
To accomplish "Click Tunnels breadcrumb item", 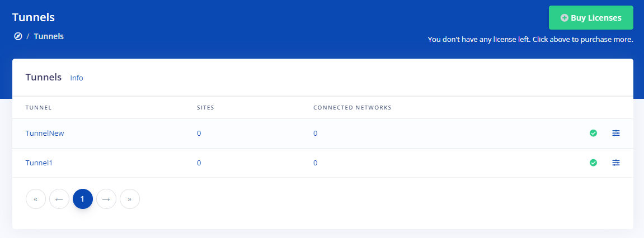I will point(49,36).
